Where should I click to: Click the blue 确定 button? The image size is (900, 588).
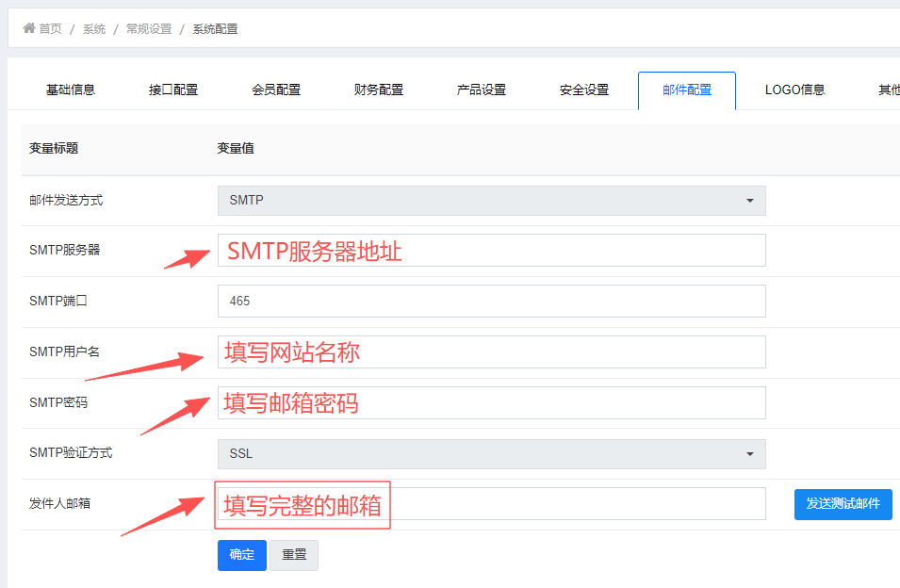point(241,555)
